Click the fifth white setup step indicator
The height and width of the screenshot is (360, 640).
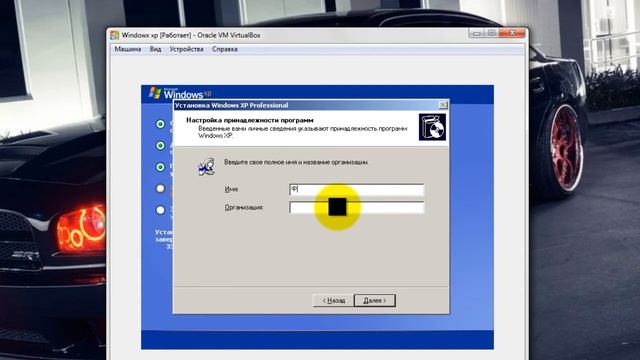point(160,210)
